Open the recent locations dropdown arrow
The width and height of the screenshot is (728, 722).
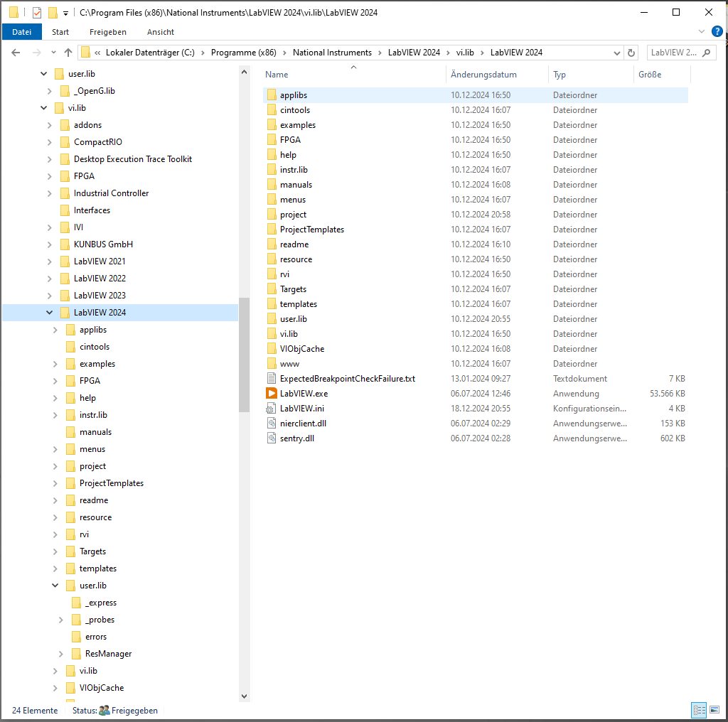[53, 53]
